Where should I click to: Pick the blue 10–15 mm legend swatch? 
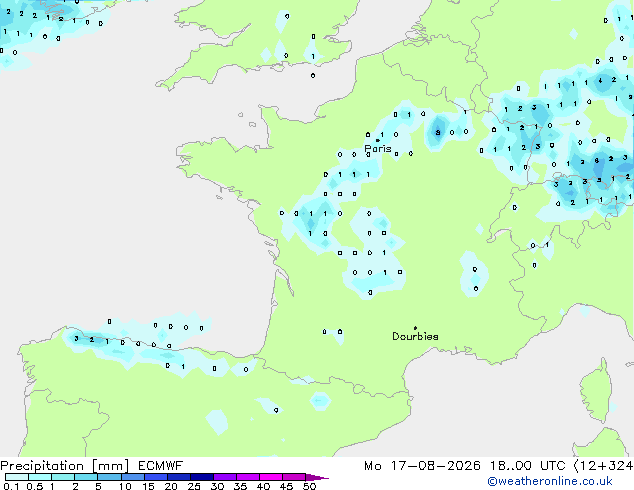133,477
